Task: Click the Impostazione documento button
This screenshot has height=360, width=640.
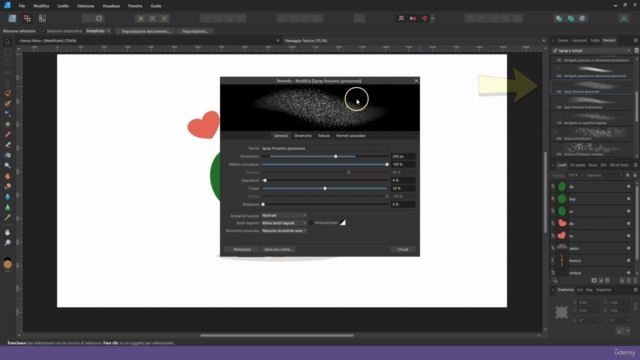Action: [145, 31]
